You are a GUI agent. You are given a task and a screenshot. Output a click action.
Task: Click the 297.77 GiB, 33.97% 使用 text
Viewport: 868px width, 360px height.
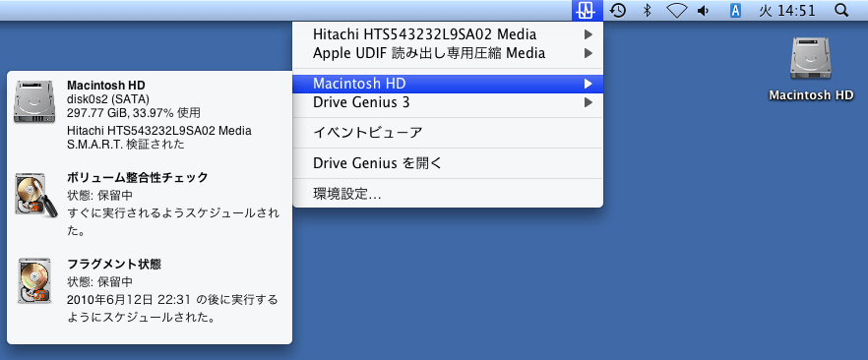click(134, 113)
